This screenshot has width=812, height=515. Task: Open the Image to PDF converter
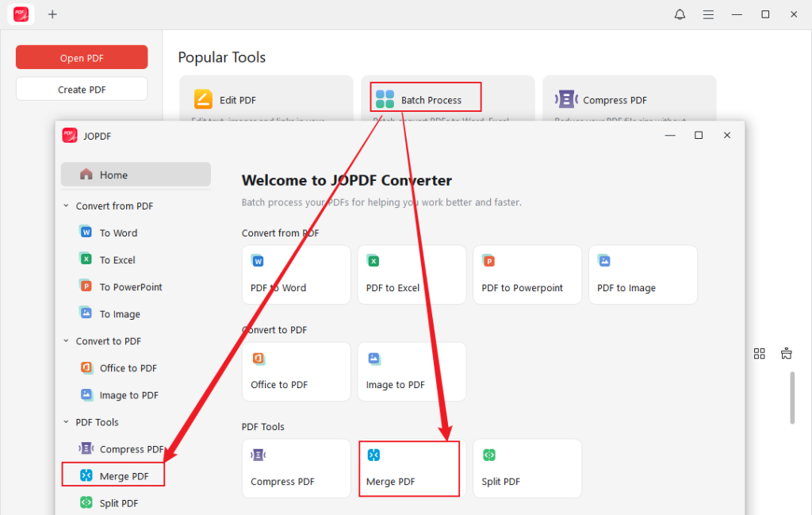pyautogui.click(x=412, y=371)
